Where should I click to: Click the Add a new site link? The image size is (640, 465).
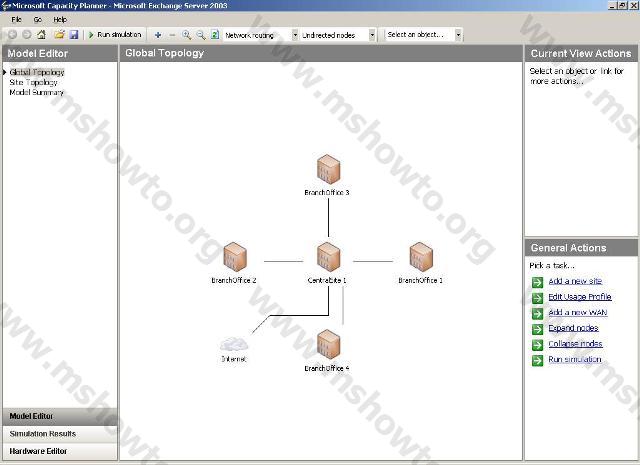point(575,281)
